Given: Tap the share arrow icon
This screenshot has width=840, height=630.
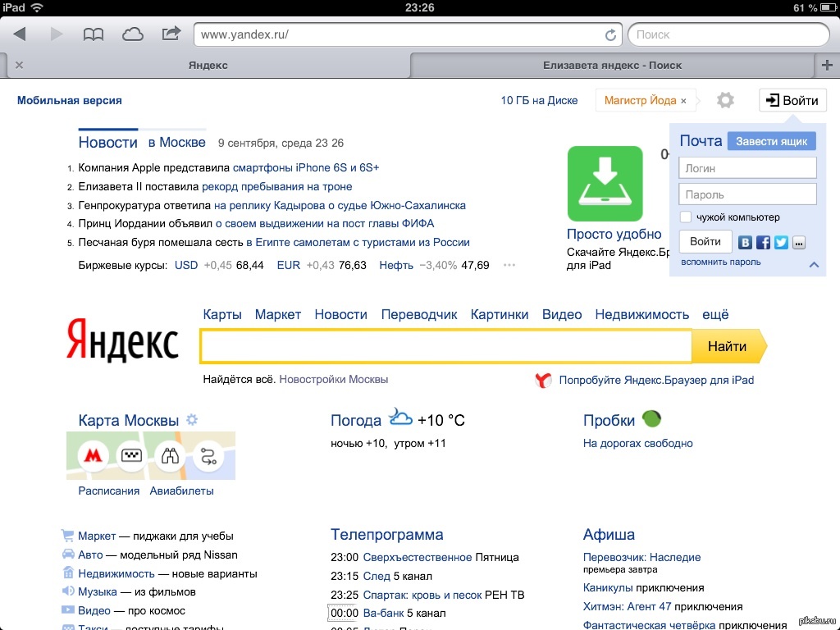Looking at the screenshot, I should click(171, 34).
